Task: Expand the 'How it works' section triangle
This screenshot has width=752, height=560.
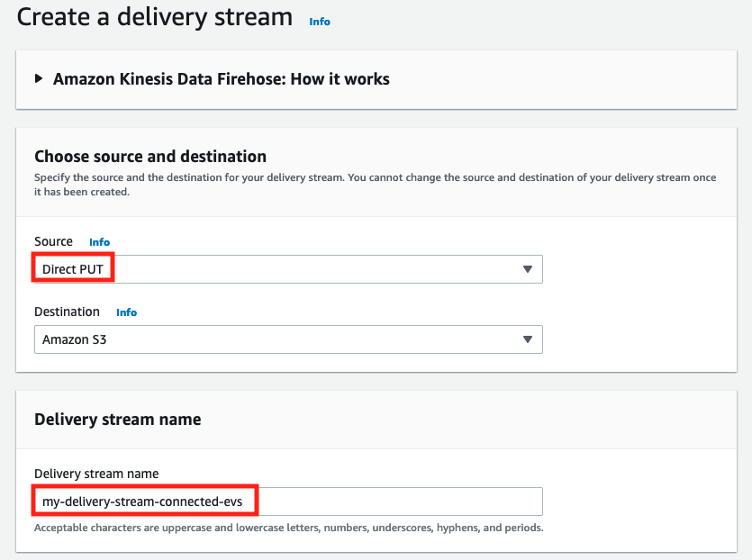Action: pos(39,78)
